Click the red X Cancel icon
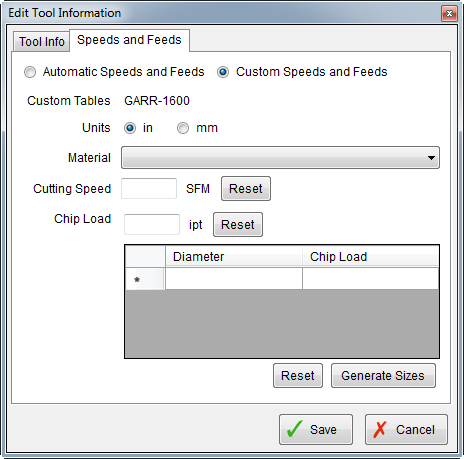The width and height of the screenshot is (464, 459). (x=380, y=429)
